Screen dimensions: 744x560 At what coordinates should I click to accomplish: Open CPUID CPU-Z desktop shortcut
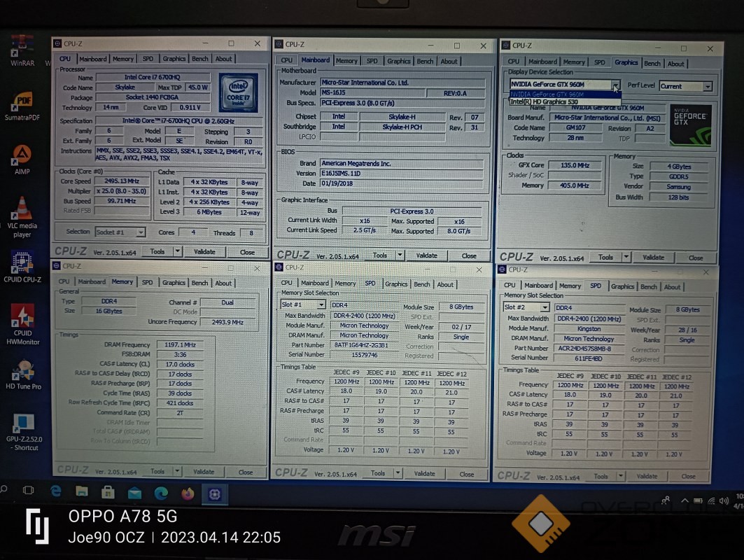point(22,267)
